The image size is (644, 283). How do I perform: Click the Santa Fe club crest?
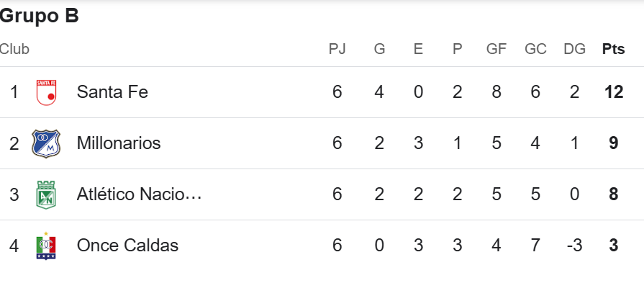tap(46, 92)
